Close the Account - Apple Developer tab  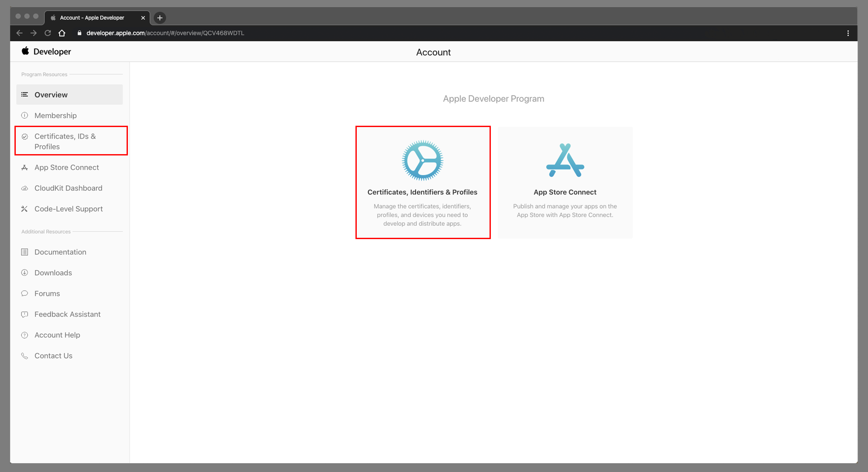click(x=143, y=18)
